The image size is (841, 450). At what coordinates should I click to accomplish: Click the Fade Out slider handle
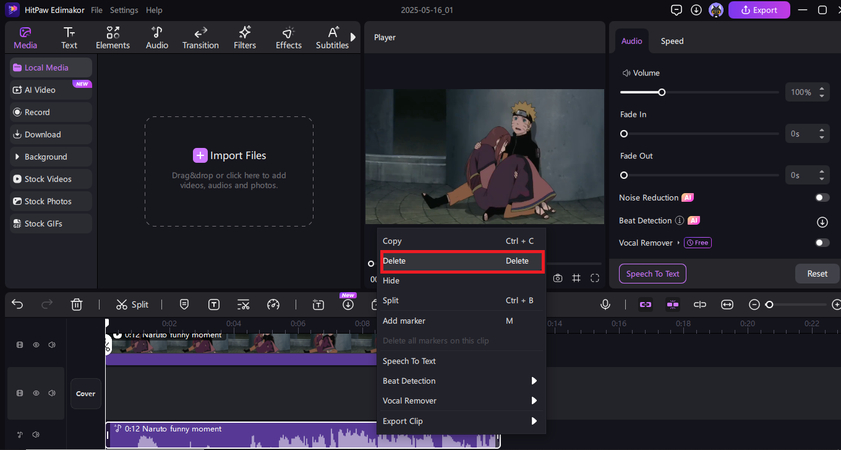coord(624,175)
